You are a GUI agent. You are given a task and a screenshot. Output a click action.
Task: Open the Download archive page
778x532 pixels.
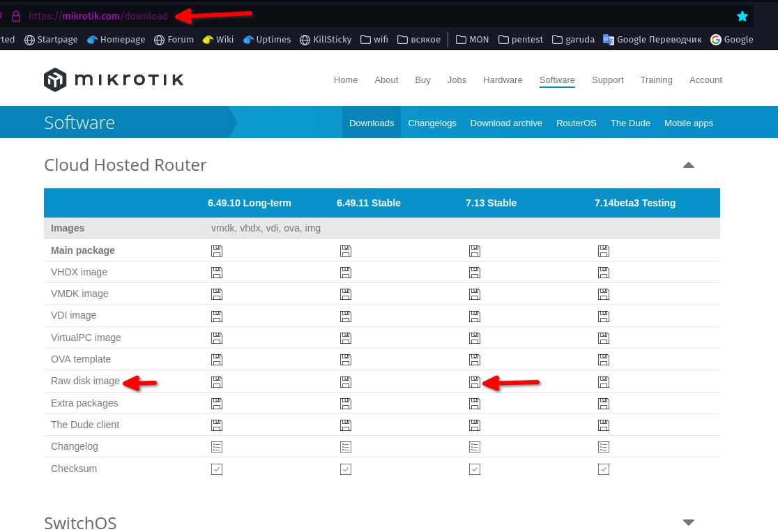click(x=506, y=123)
